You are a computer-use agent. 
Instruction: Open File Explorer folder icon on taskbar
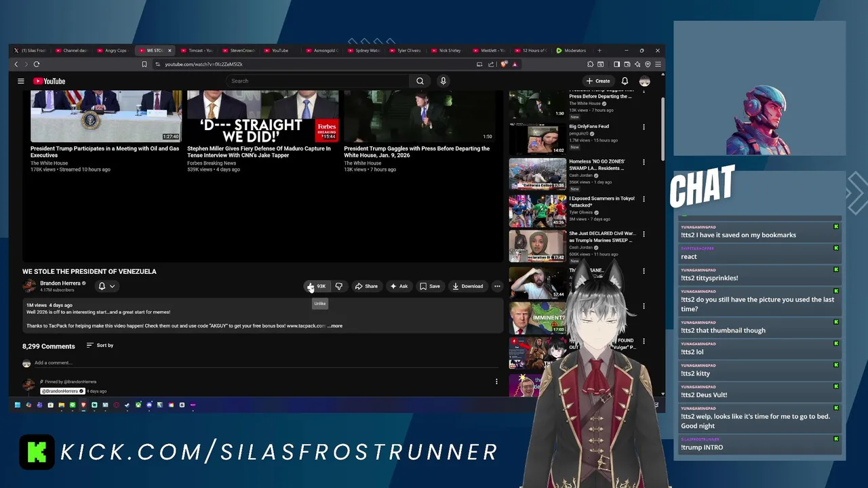click(x=61, y=405)
